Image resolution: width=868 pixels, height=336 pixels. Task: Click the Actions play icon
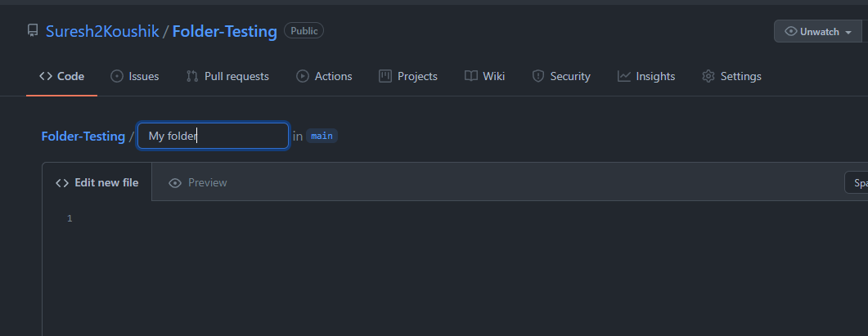click(x=302, y=76)
